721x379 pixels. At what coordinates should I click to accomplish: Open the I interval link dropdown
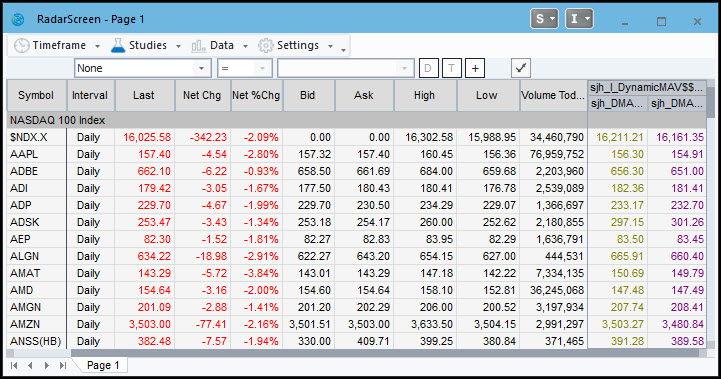tap(579, 19)
